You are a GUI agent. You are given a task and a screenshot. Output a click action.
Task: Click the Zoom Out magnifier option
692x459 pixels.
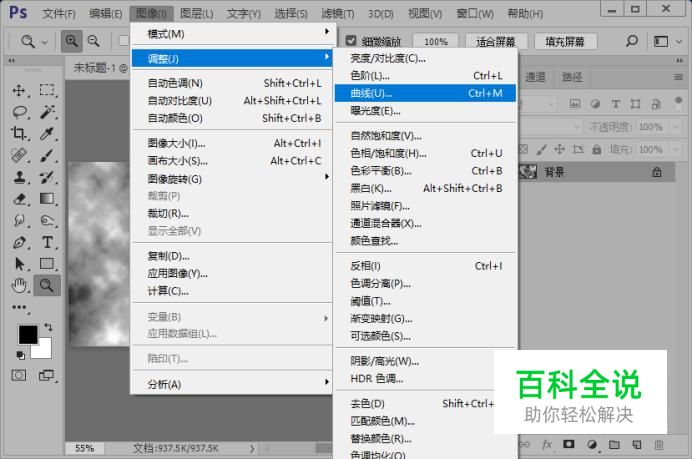click(x=94, y=41)
